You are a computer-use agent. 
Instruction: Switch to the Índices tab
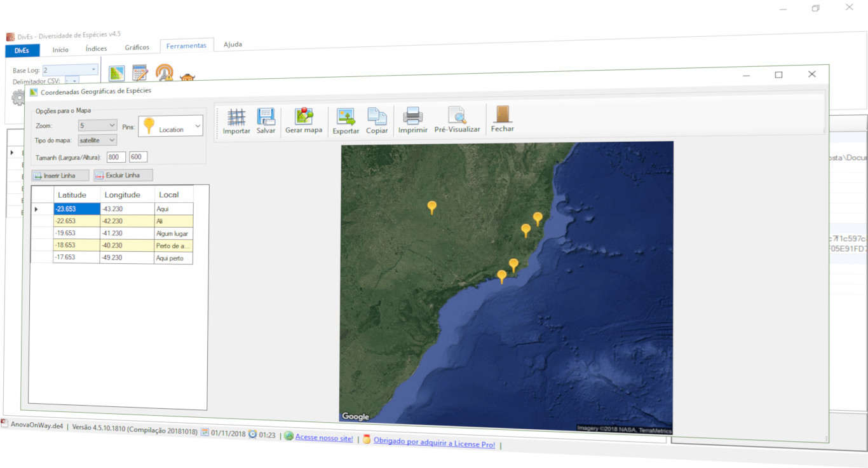(x=96, y=48)
